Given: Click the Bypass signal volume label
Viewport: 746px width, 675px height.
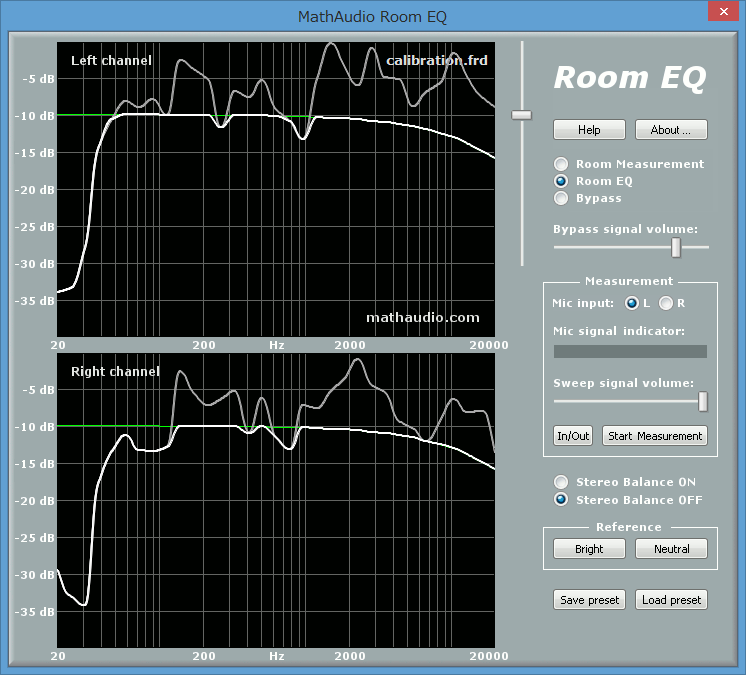Looking at the screenshot, I should pos(625,229).
